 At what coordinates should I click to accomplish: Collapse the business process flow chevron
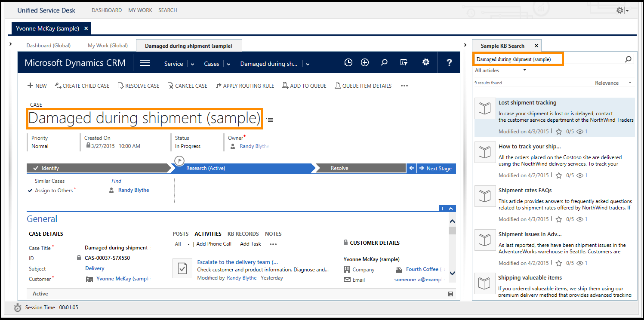tap(451, 209)
